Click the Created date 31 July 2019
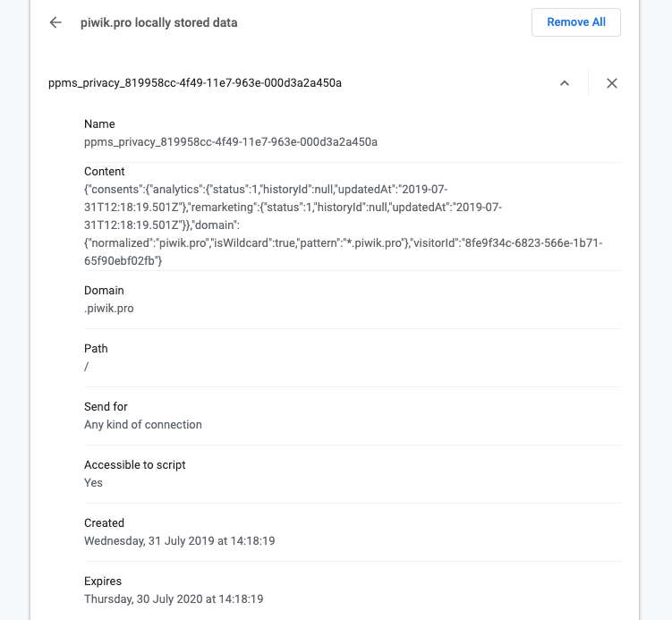 [179, 540]
